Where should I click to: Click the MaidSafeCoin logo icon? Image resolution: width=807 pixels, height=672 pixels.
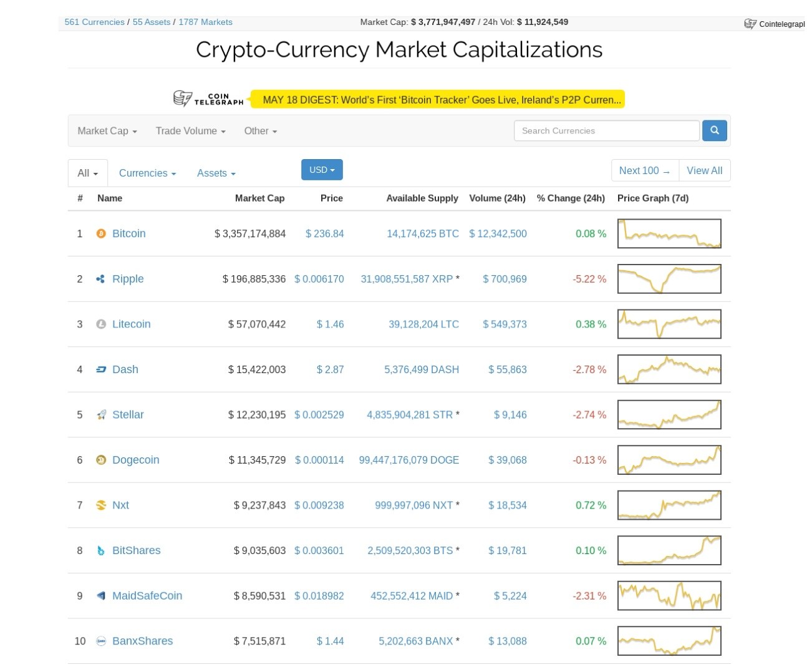tap(101, 596)
